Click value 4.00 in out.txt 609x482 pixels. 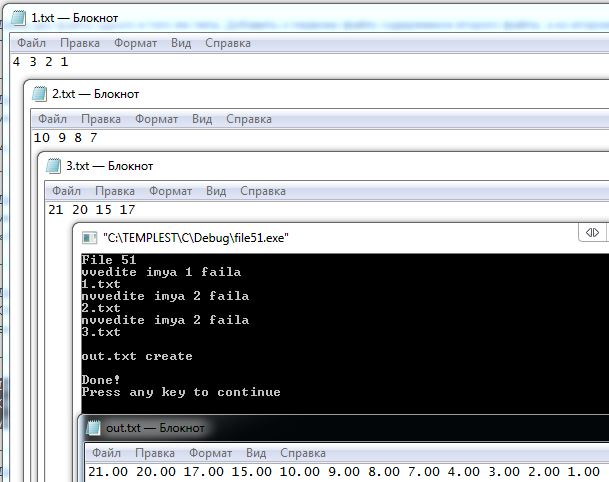(x=464, y=472)
